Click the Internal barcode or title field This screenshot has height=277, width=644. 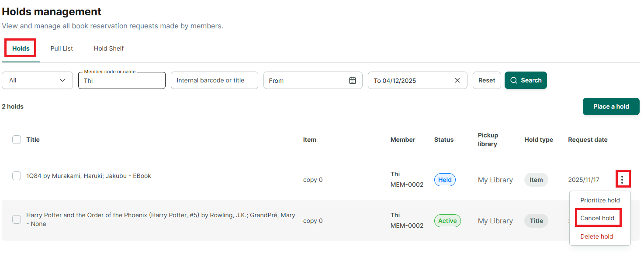point(215,80)
